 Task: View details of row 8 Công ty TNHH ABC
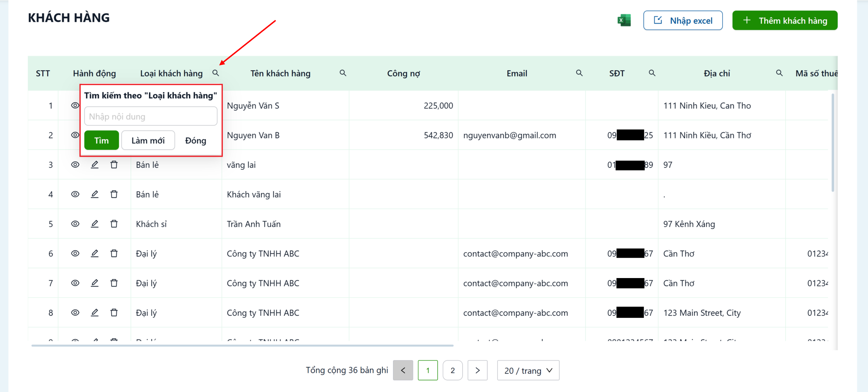[x=75, y=313]
